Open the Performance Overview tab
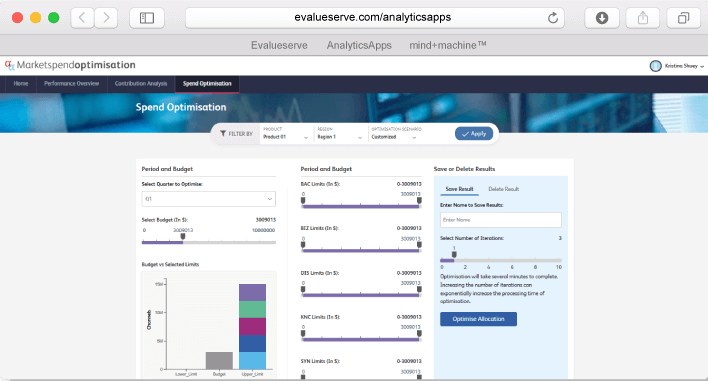Screen dimensions: 708x381 tap(71, 84)
